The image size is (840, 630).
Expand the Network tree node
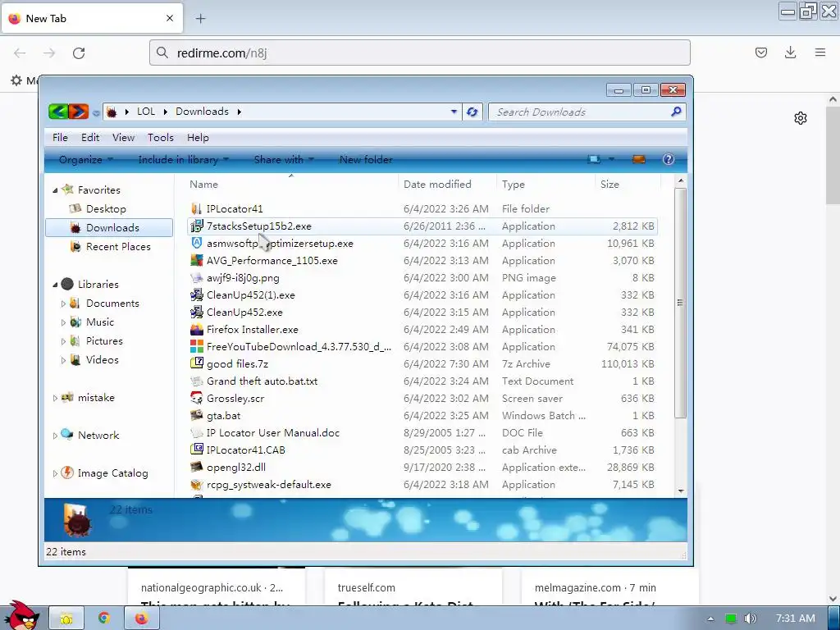pos(55,436)
